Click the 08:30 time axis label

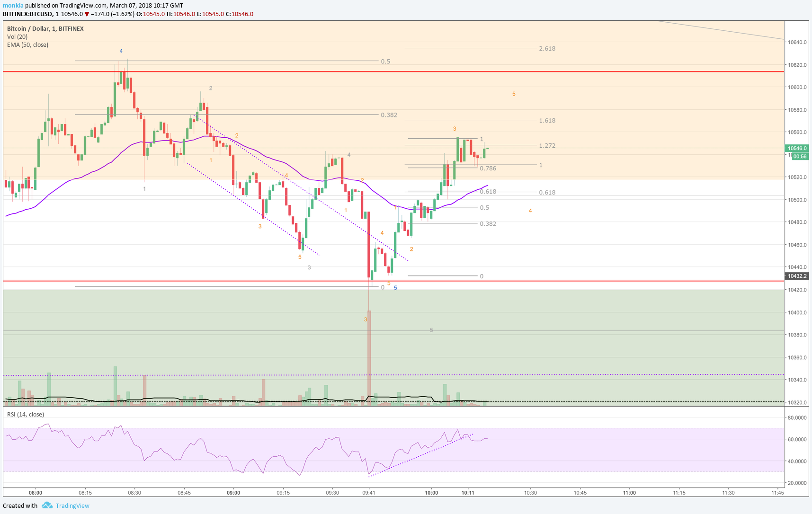pos(134,493)
